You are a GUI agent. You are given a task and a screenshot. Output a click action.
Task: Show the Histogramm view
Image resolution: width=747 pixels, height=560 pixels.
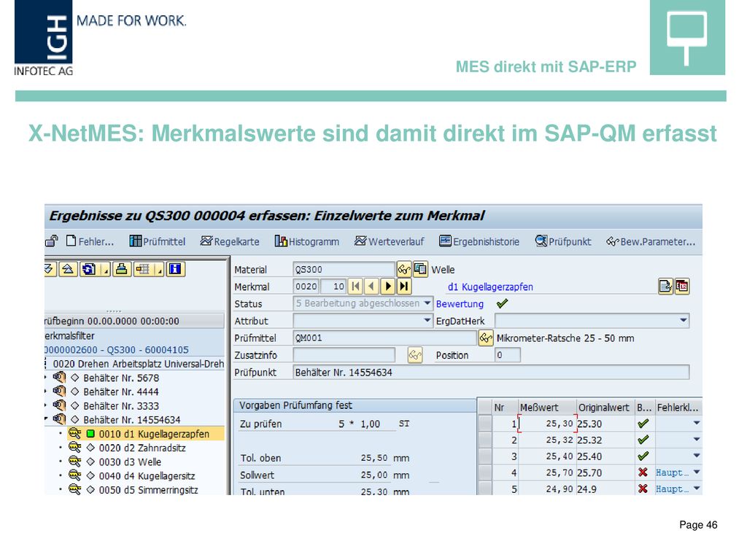pyautogui.click(x=307, y=241)
